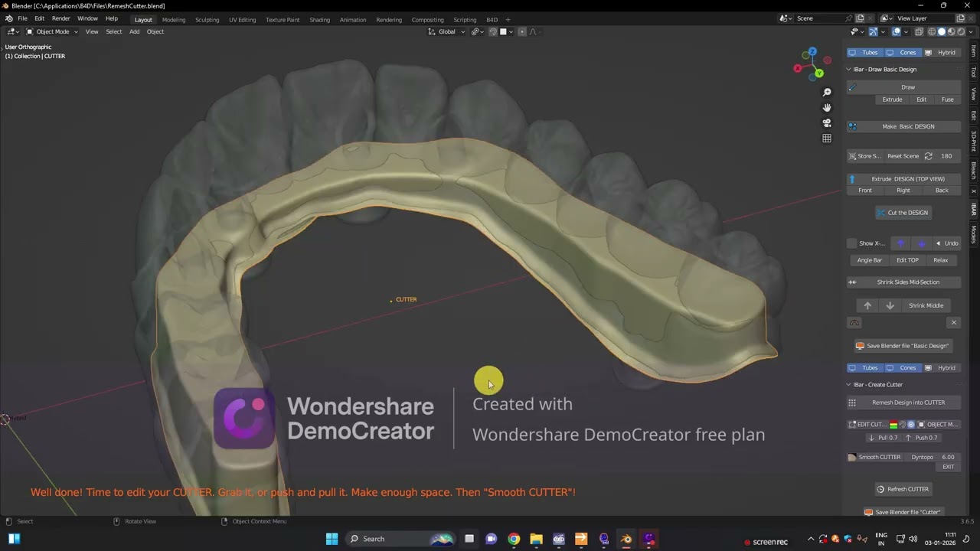Click the Make Basic DESIGN button

point(903,126)
